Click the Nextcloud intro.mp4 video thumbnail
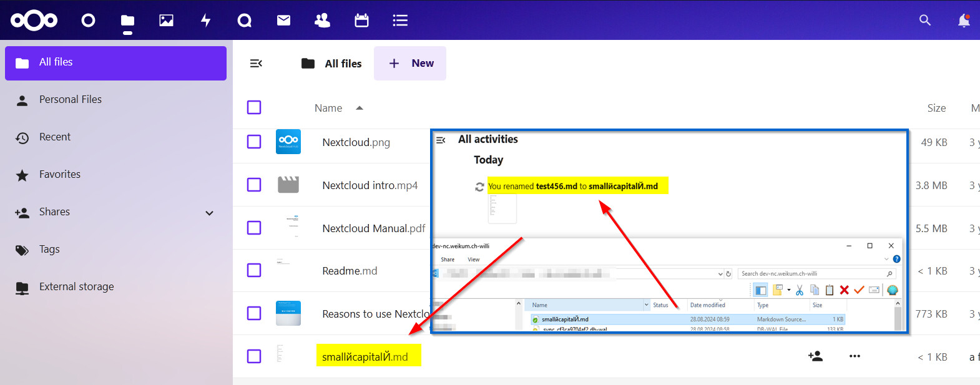Image resolution: width=980 pixels, height=385 pixels. click(288, 185)
